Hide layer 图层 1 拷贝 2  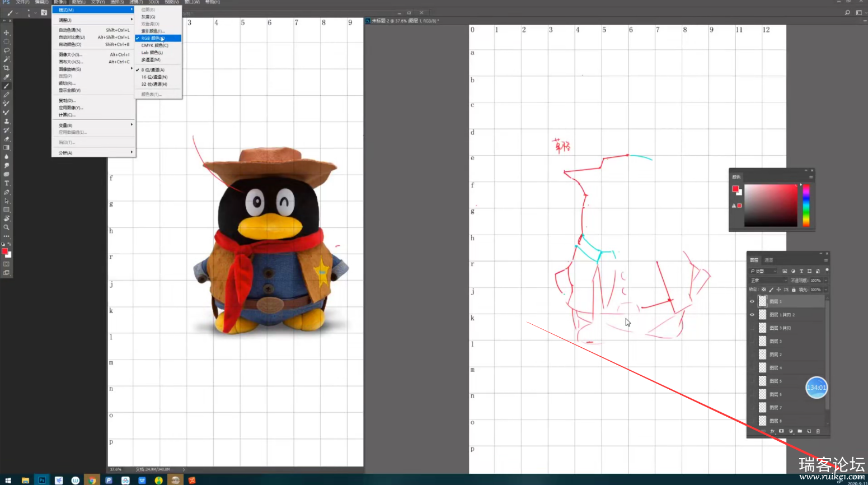(752, 315)
